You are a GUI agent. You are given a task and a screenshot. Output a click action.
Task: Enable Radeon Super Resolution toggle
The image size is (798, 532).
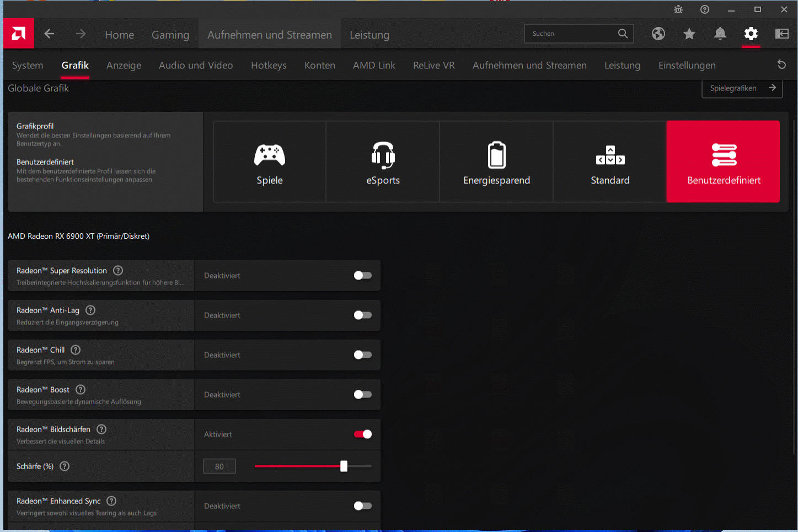[363, 276]
